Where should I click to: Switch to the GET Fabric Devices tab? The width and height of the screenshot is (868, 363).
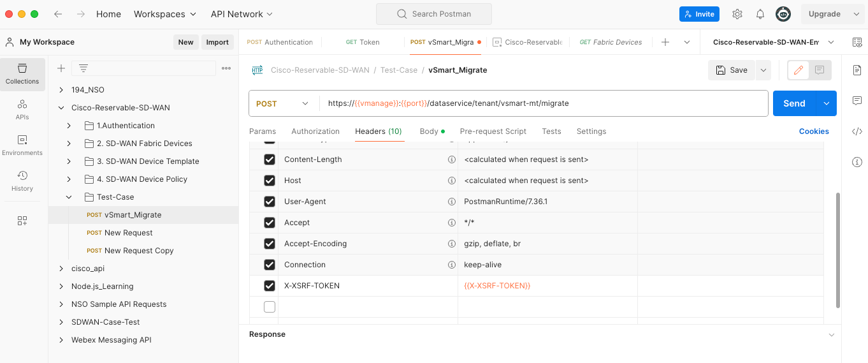[611, 42]
